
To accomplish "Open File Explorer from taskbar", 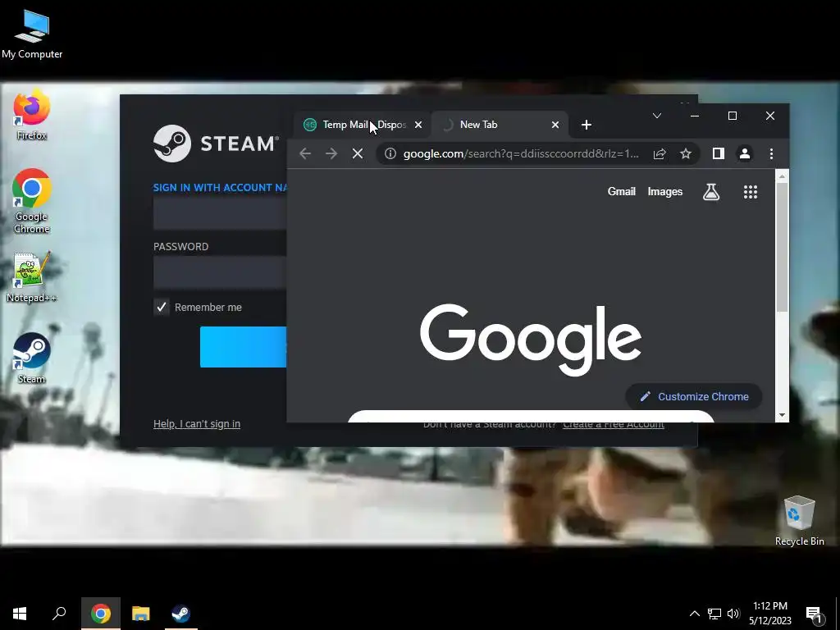I will (x=141, y=614).
